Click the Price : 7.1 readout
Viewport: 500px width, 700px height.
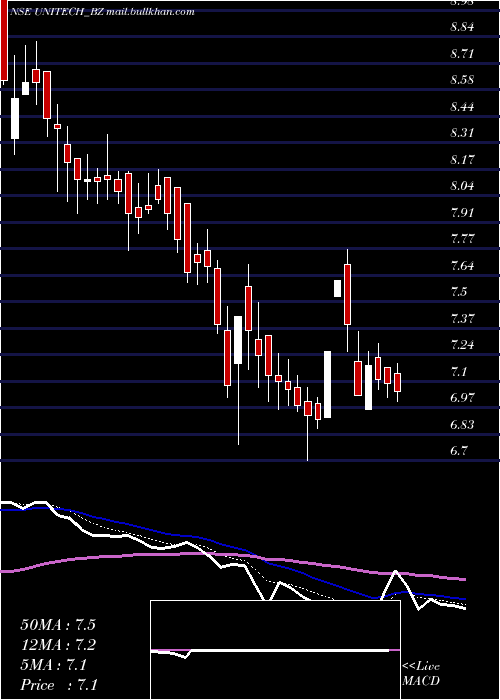coord(59,685)
